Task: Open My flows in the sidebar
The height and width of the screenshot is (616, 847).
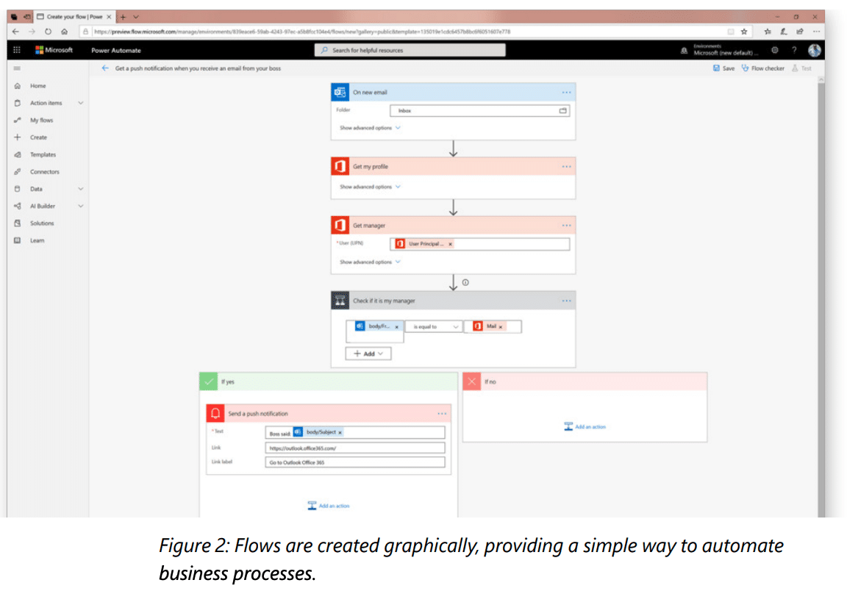Action: pos(42,121)
